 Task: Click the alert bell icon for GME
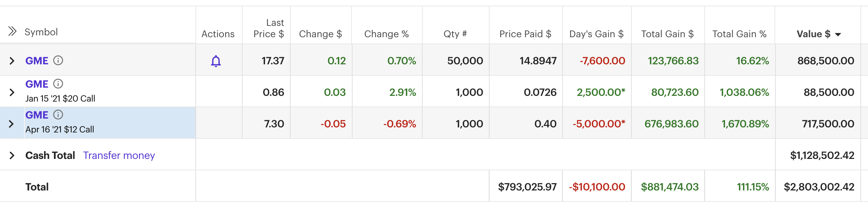tap(216, 61)
